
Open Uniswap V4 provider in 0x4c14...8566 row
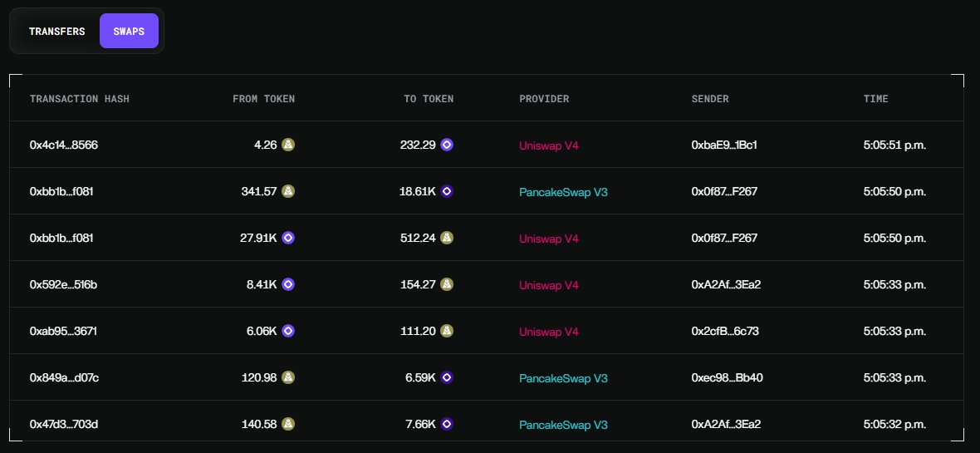tap(549, 145)
